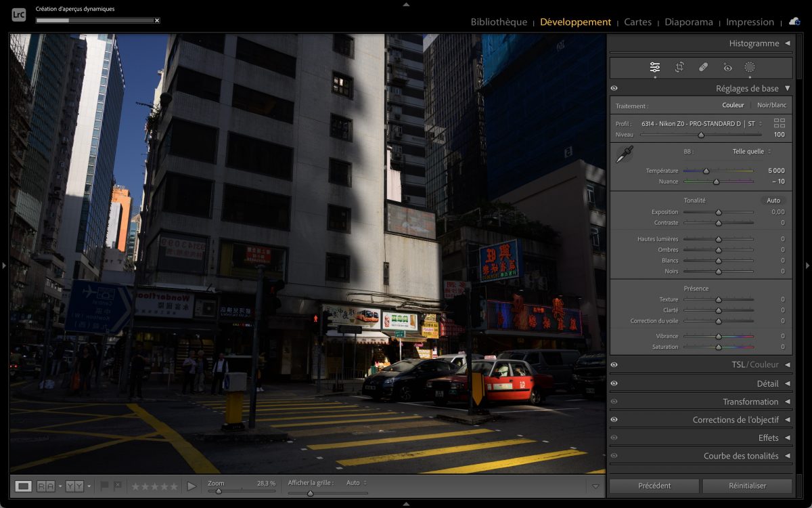Open the Masking tool
This screenshot has height=508, width=812.
(x=750, y=67)
